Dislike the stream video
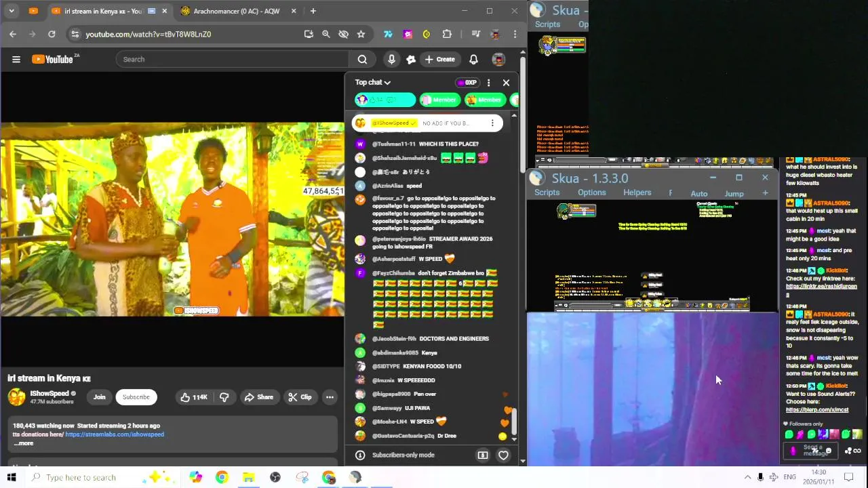Viewport: 868px width, 488px height. (x=224, y=397)
